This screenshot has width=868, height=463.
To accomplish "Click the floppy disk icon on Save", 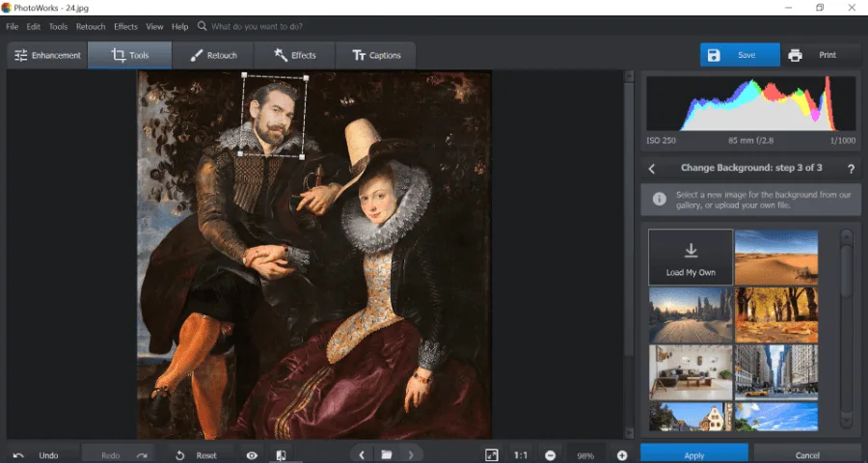I will [714, 55].
